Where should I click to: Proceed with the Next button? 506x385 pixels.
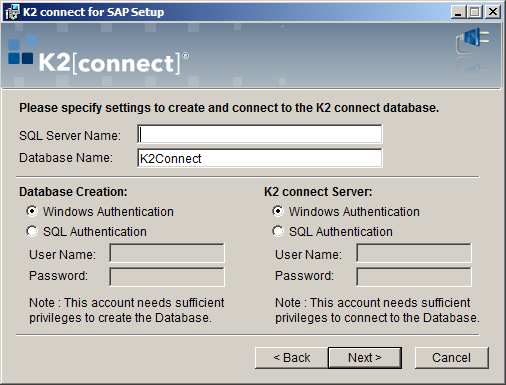(x=365, y=358)
